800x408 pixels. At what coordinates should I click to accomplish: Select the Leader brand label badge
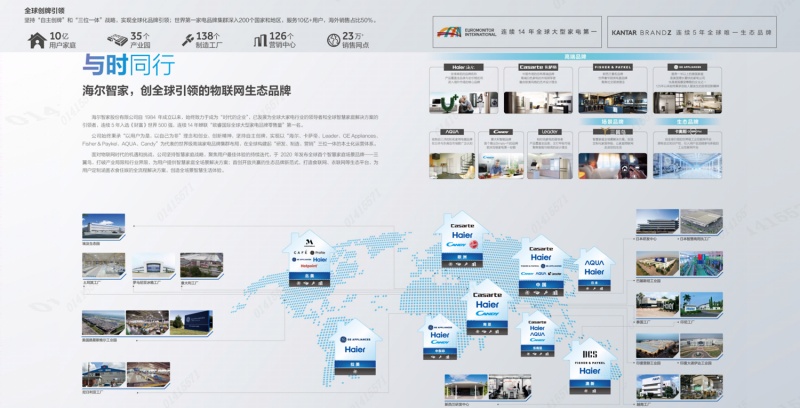[x=550, y=132]
